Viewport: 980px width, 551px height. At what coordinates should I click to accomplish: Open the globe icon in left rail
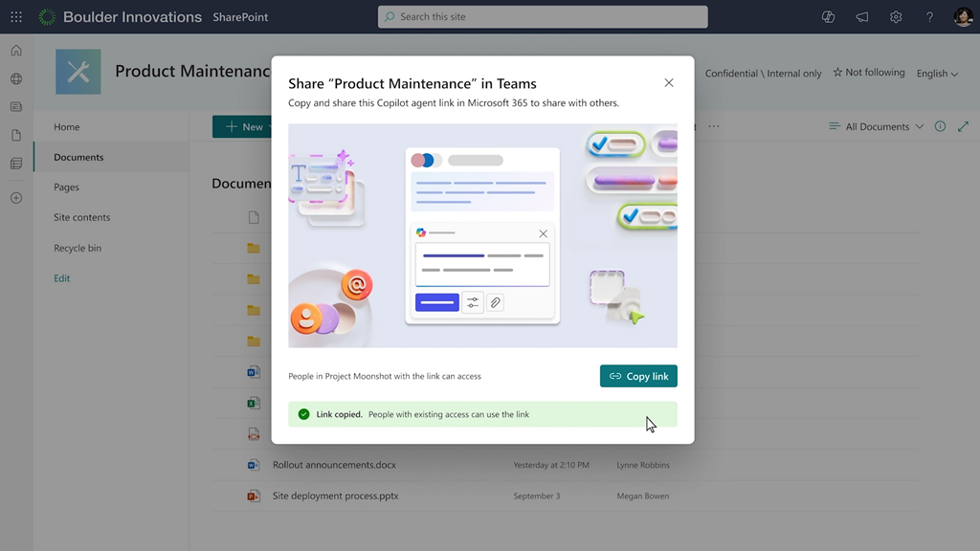point(16,79)
